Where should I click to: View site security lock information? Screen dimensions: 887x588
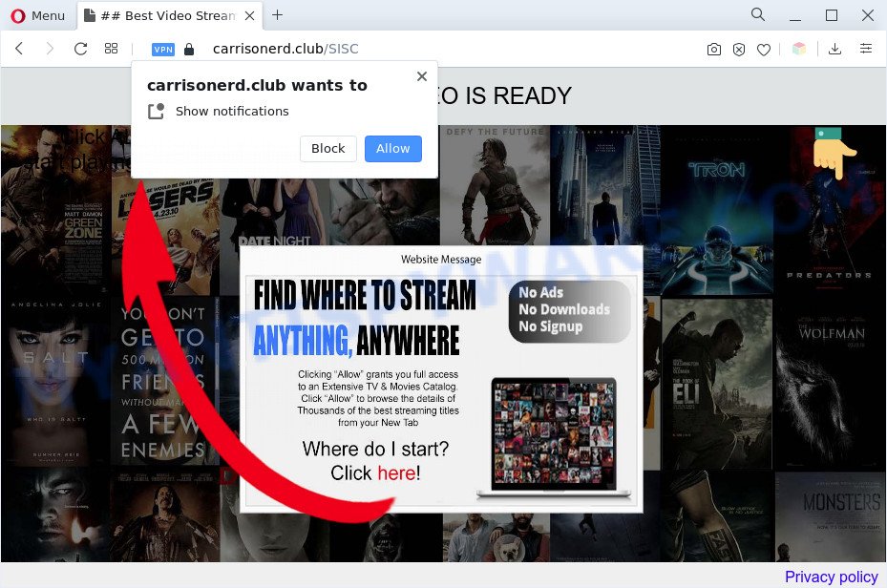coord(189,50)
